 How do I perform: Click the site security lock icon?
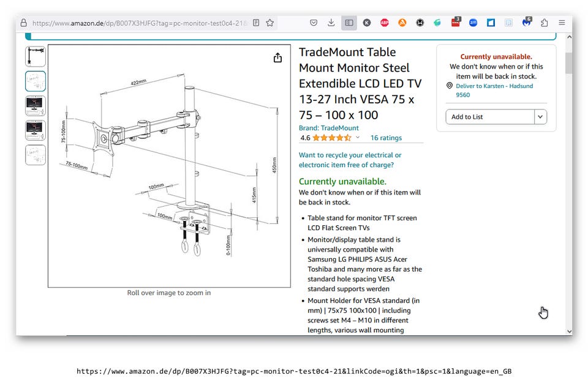click(24, 23)
